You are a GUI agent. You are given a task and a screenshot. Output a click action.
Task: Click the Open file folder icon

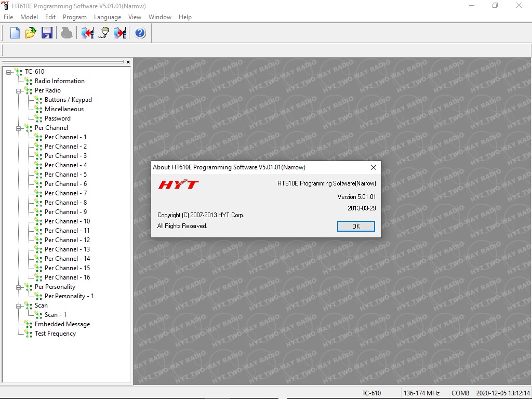click(31, 33)
